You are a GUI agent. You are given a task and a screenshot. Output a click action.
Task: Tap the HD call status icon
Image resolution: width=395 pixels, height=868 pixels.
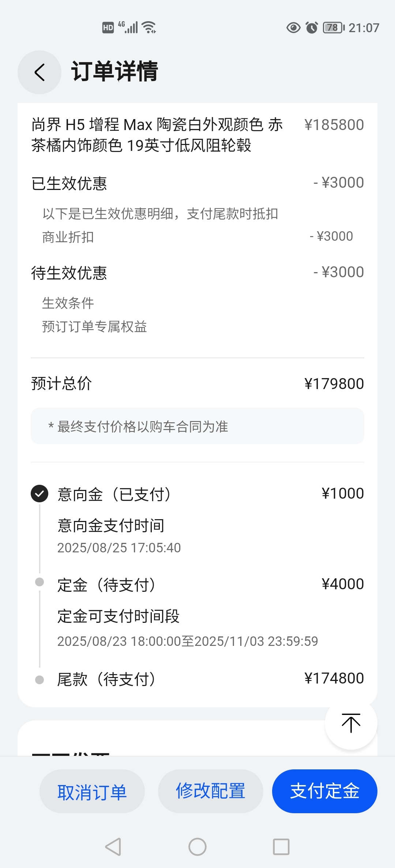point(108,28)
